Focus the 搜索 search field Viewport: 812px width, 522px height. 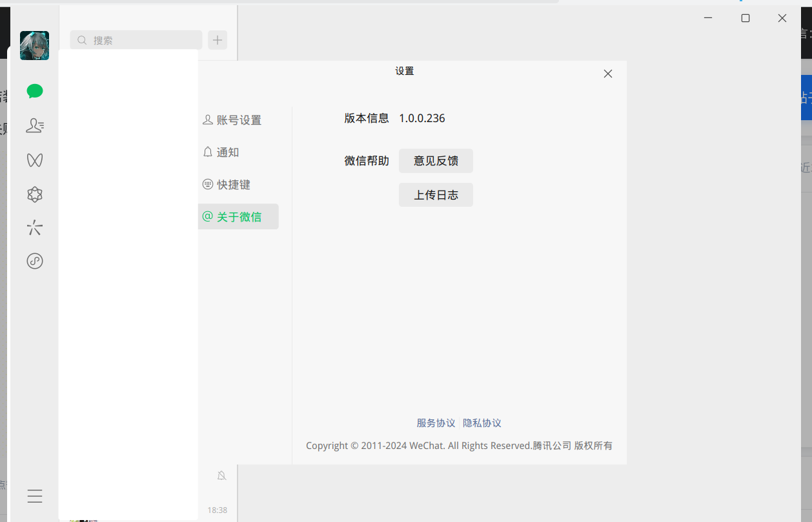136,40
